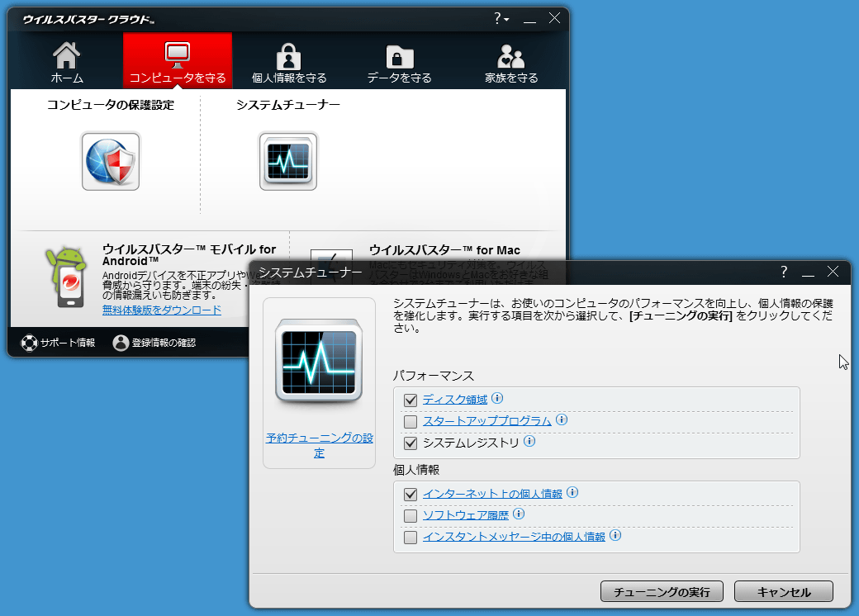Open the インスタントメッセージ中の個人情報 link
Image resolution: width=859 pixels, height=616 pixels.
point(514,537)
